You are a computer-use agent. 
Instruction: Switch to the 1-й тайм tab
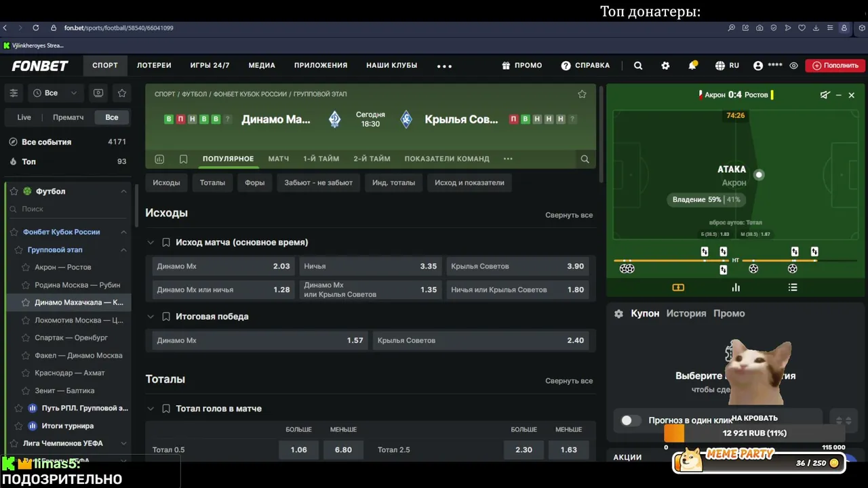321,159
